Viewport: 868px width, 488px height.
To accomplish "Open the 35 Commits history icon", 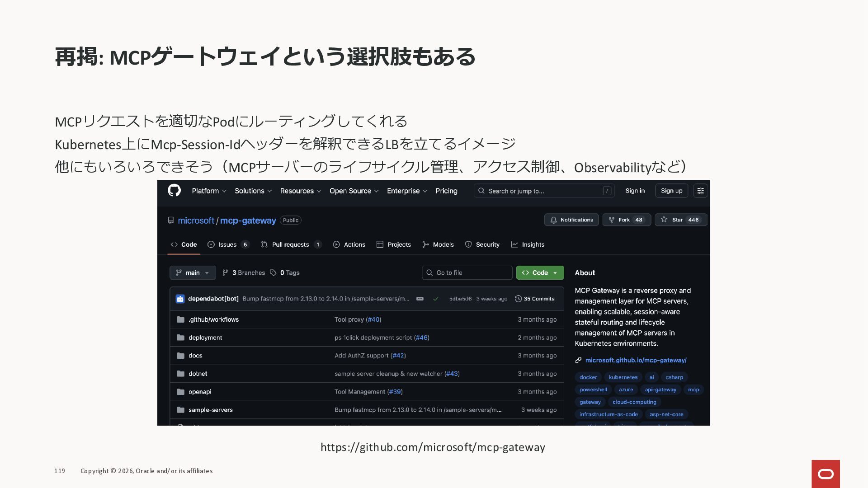I will tap(519, 299).
